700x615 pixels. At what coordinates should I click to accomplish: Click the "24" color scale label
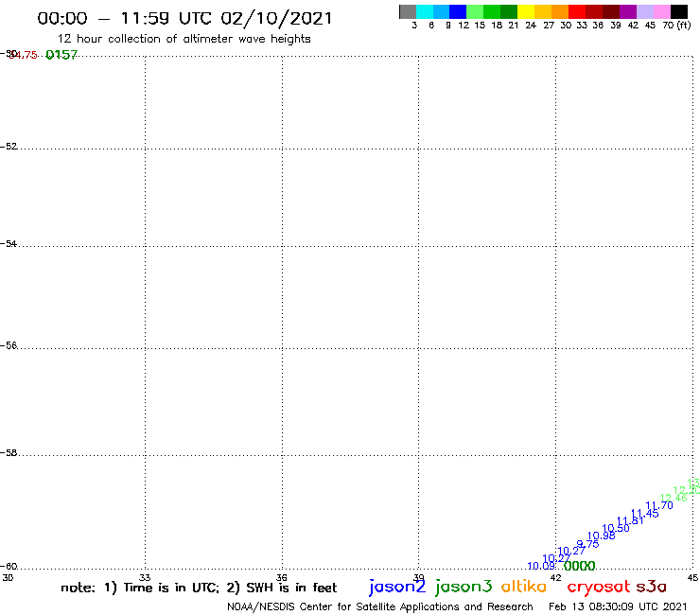[x=531, y=26]
